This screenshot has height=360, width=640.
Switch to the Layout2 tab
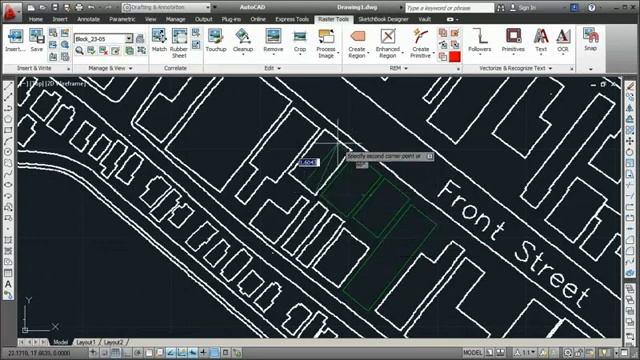click(x=113, y=342)
